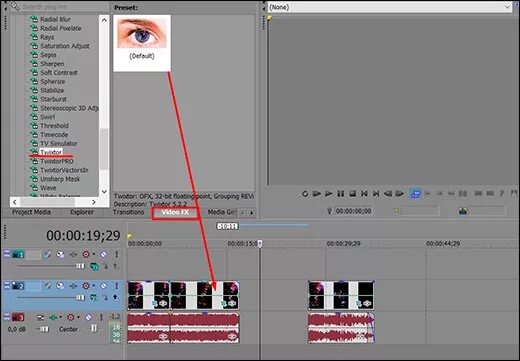
Task: Select the Starburst effect
Action: 53,99
